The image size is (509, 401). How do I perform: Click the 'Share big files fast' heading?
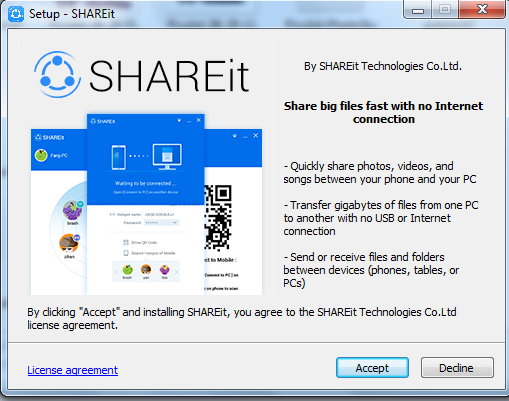tap(383, 112)
